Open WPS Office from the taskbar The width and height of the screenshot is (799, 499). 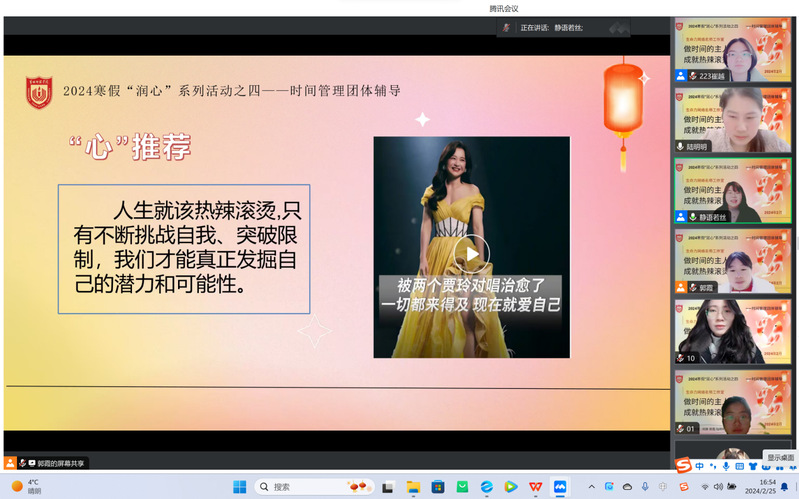536,486
